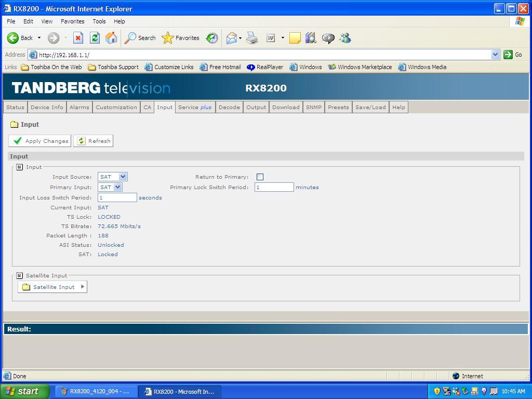Click the Primary Lock Switch Period field
Viewport: 532px width, 399px height.
pos(274,187)
